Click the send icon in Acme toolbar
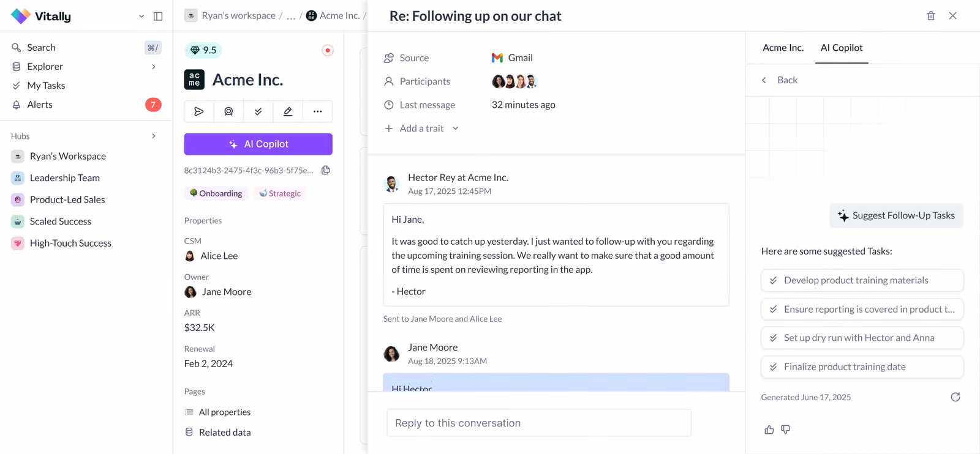 click(x=199, y=111)
